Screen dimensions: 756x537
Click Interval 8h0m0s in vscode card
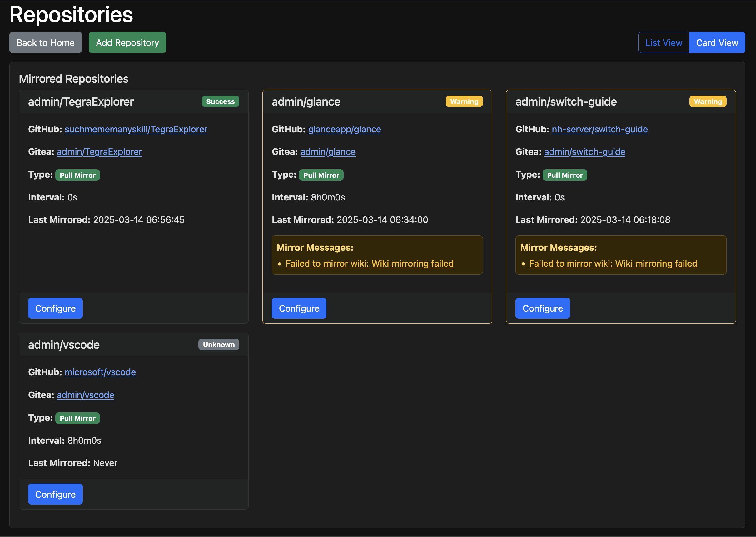65,441
